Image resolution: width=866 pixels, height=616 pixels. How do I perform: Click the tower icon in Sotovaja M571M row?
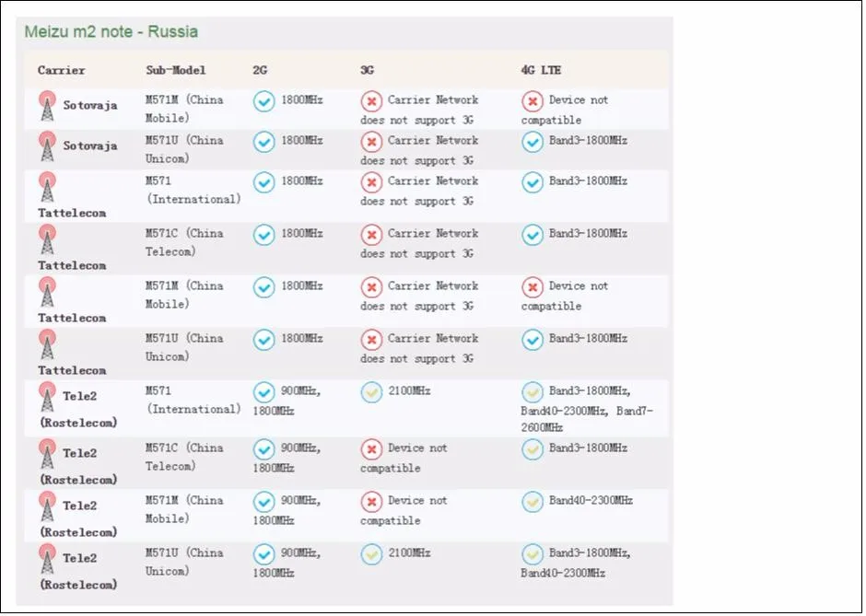[x=48, y=106]
